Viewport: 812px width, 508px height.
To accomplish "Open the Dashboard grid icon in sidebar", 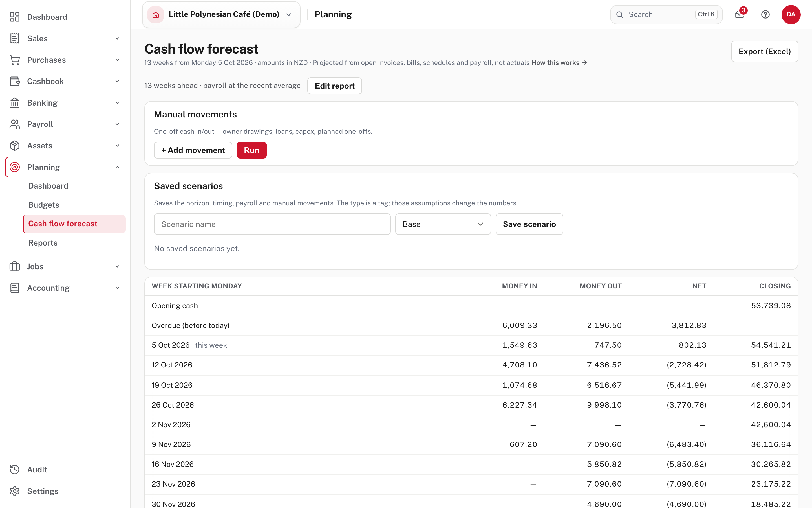I will tap(14, 17).
